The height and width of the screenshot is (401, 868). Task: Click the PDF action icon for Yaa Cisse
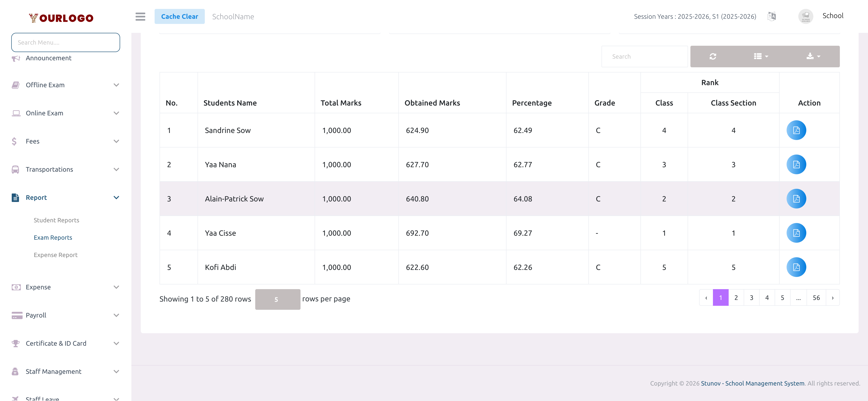(796, 233)
